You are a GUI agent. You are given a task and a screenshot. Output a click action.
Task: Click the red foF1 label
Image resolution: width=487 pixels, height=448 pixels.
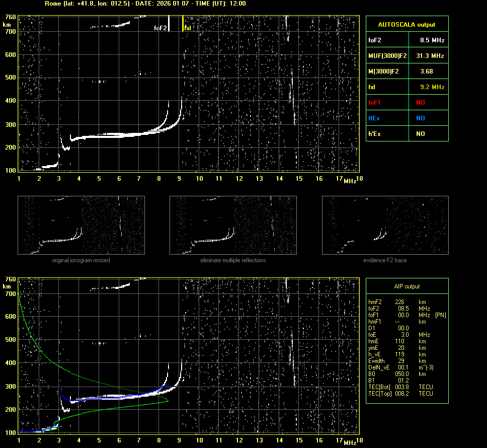pos(375,103)
